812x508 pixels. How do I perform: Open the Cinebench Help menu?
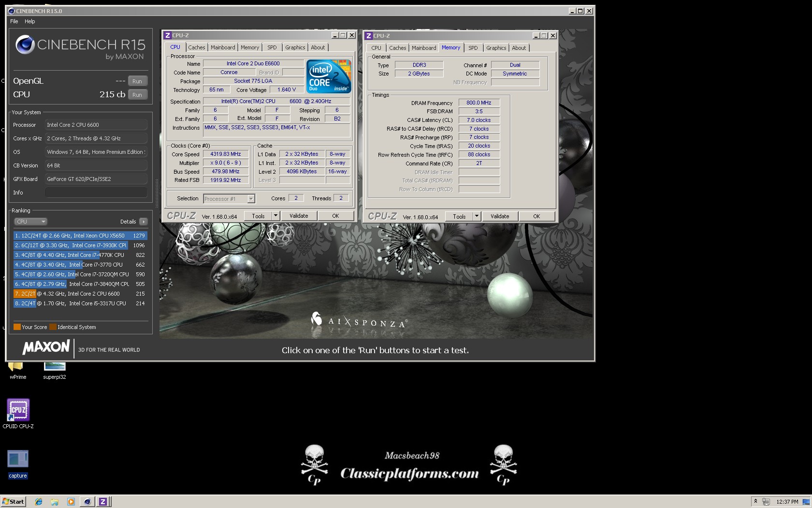[30, 21]
